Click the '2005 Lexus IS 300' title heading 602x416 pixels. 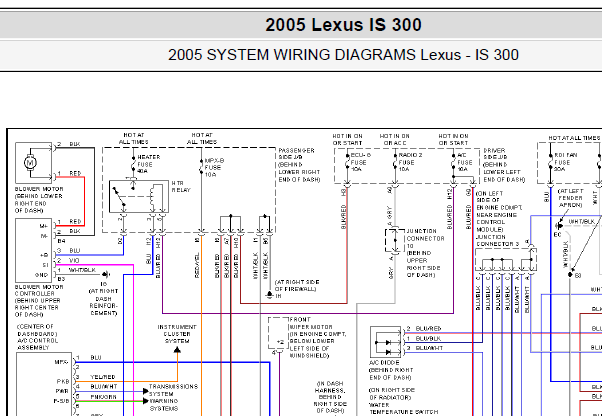pyautogui.click(x=343, y=25)
